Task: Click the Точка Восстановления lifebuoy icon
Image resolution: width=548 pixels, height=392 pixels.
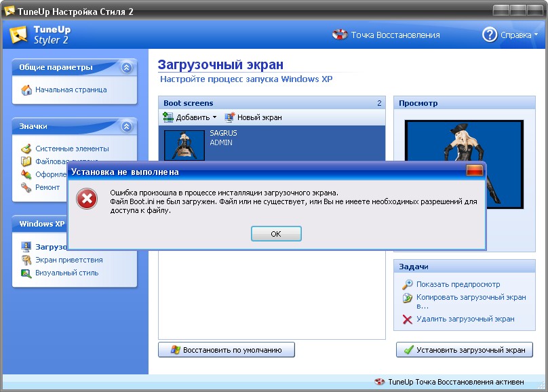Action: point(340,35)
